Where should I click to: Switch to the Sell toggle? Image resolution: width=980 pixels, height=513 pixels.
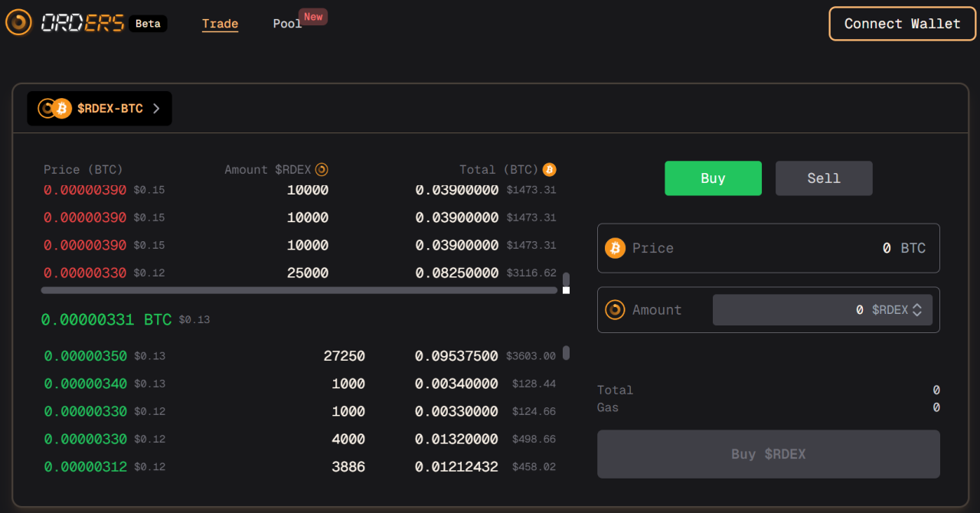[x=824, y=178]
